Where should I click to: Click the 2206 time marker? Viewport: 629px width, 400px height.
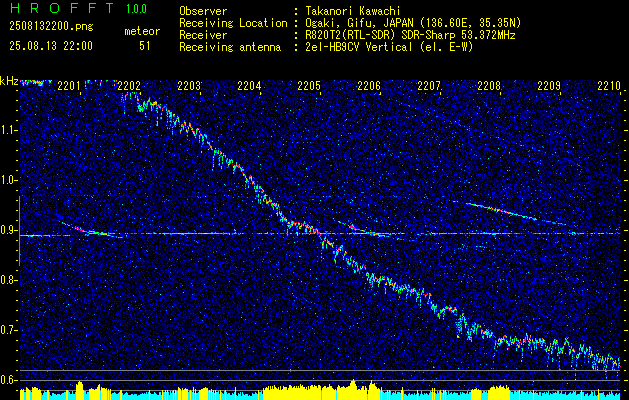pyautogui.click(x=369, y=85)
